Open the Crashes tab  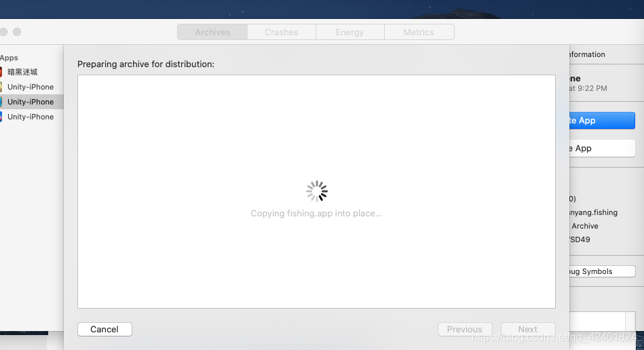[x=282, y=32]
